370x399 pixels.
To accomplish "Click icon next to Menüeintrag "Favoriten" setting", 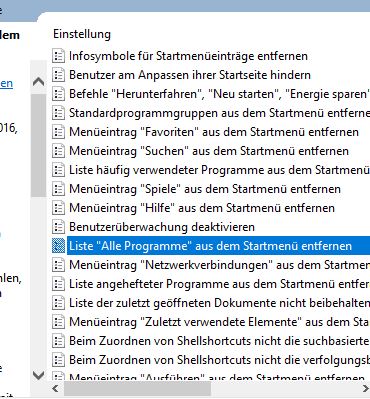I will click(58, 132).
